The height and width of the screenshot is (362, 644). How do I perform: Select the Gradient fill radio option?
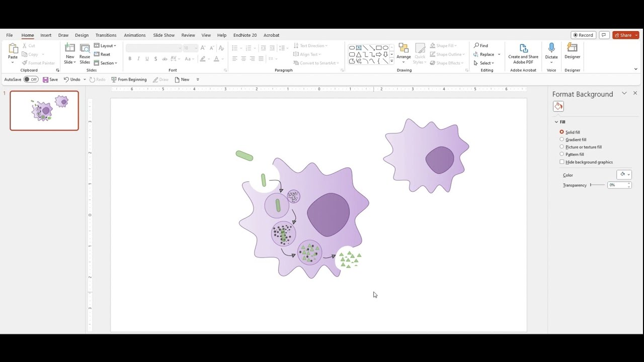coord(562,139)
